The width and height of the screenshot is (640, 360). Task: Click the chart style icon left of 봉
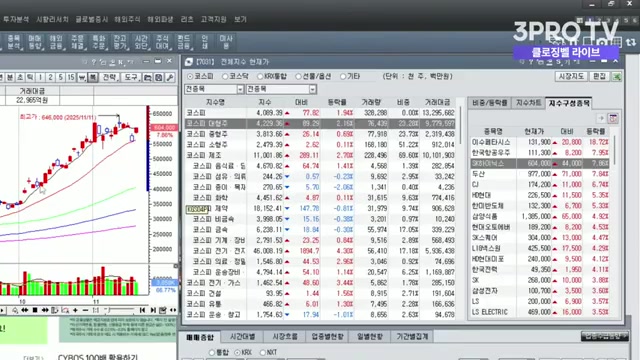(82, 78)
